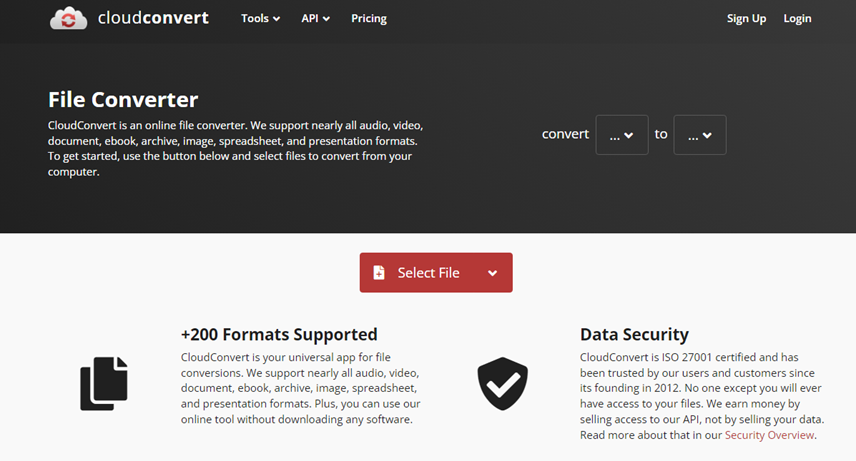Image resolution: width=856 pixels, height=461 pixels.
Task: Open the API menu
Action: 316,19
